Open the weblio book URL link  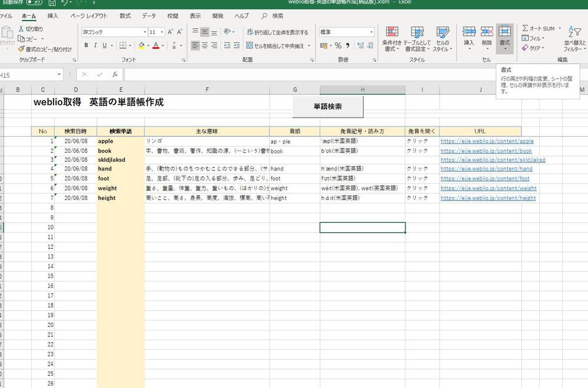point(486,151)
